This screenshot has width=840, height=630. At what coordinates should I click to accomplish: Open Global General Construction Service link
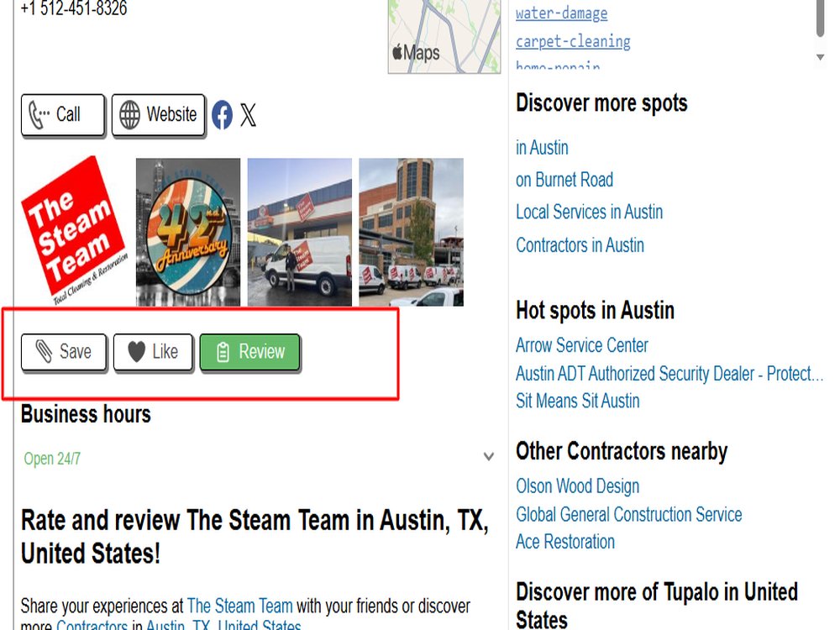click(629, 514)
